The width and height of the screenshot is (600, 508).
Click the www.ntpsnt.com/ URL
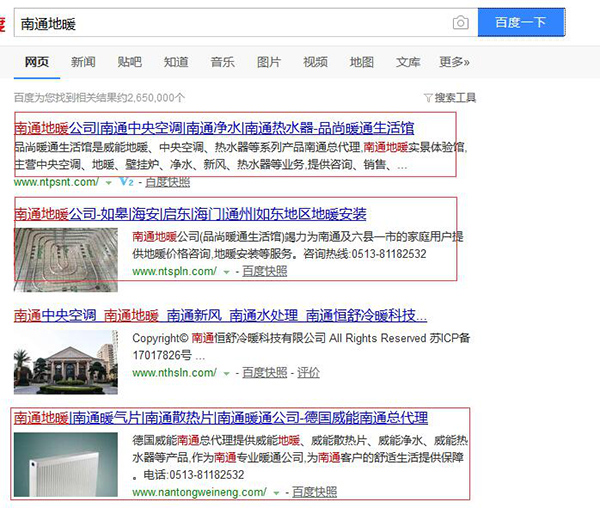coord(56,182)
